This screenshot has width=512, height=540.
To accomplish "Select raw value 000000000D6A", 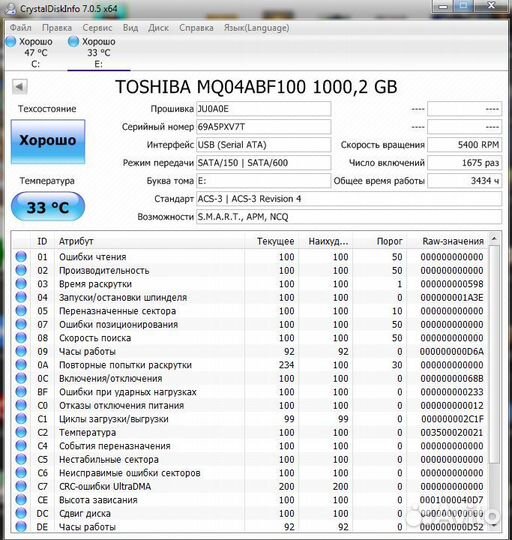I will (x=452, y=351).
